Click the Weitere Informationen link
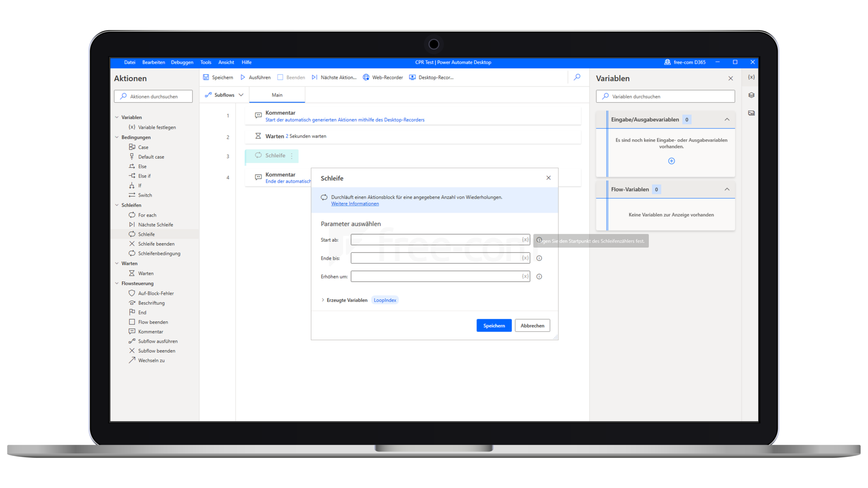 [355, 203]
